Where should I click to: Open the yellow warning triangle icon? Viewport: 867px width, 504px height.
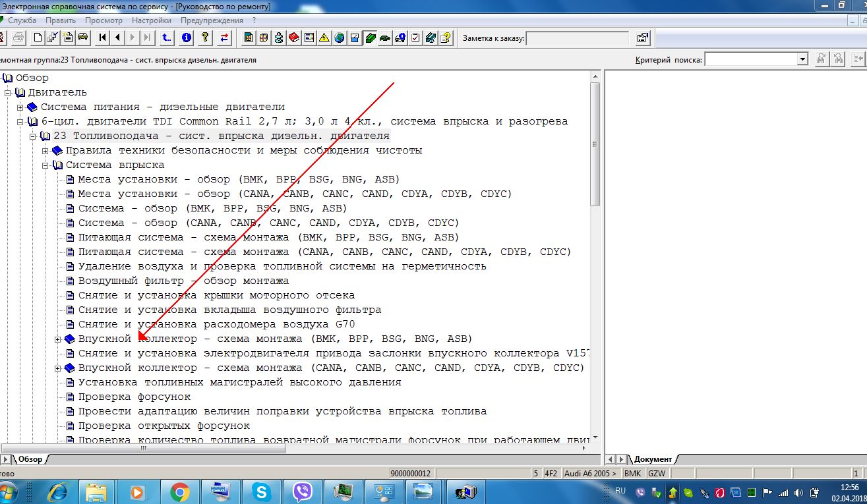pos(324,38)
